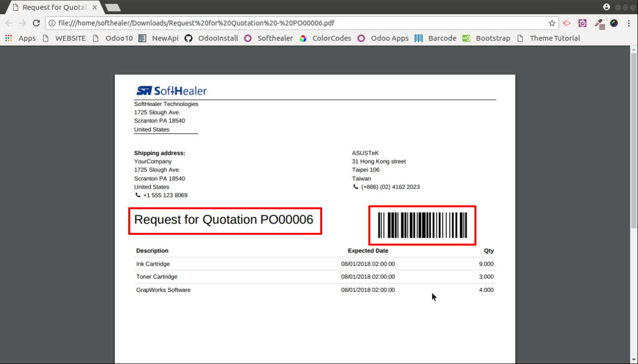
Task: Click the 31 Hong Kong street text
Action: 379,161
